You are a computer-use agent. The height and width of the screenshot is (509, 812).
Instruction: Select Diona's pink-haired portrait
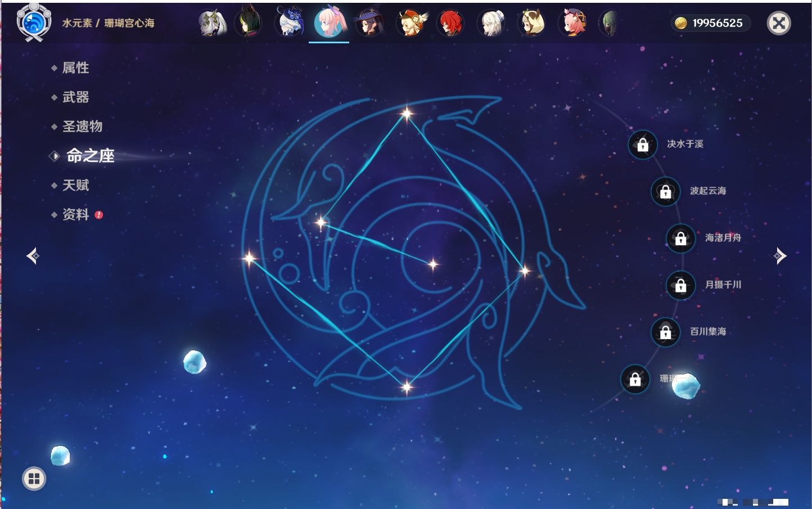pyautogui.click(x=572, y=23)
